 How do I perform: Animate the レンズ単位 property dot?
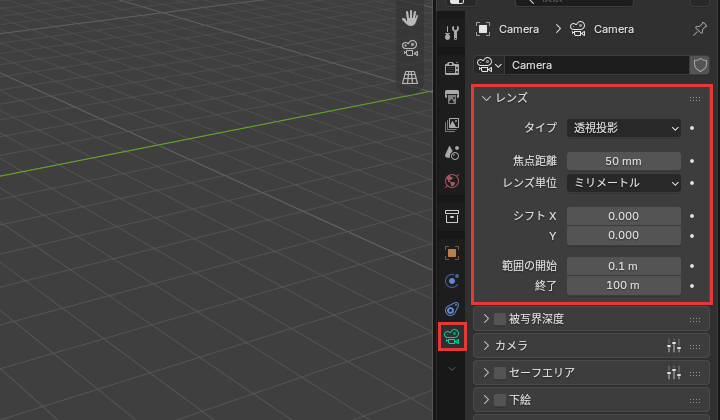pos(692,183)
